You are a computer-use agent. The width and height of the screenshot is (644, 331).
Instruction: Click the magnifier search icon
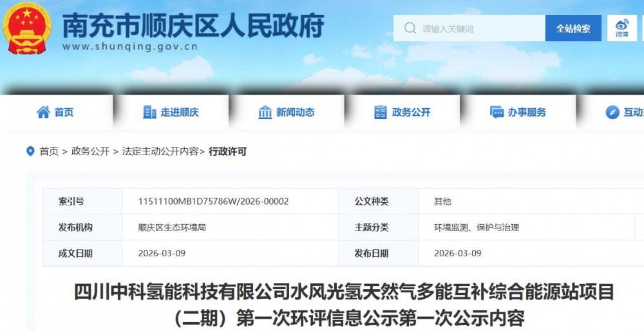410,28
